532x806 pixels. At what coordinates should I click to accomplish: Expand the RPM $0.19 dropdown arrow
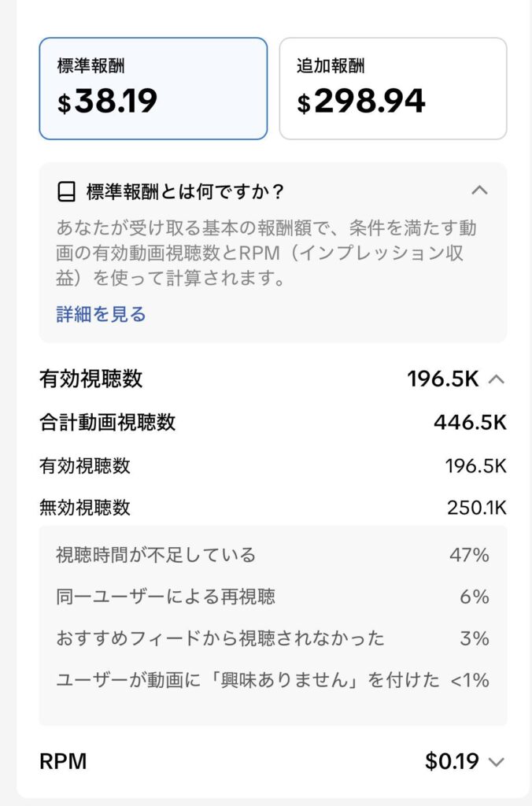[496, 761]
